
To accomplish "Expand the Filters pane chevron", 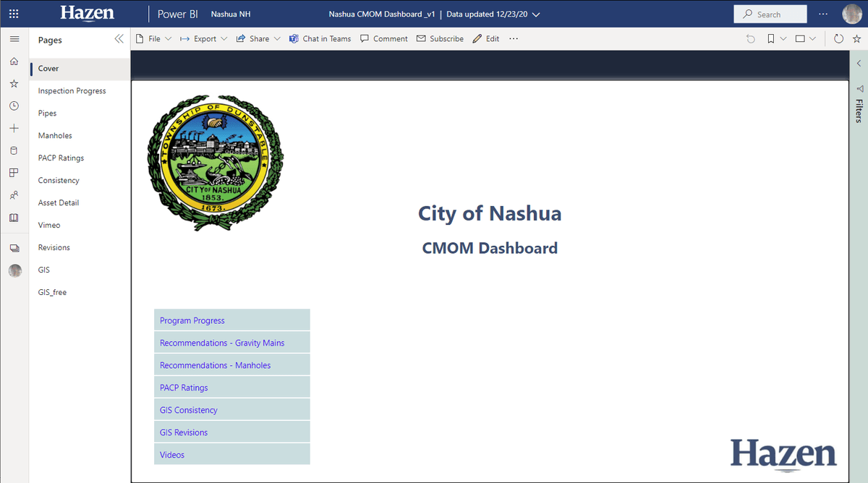I will [859, 64].
